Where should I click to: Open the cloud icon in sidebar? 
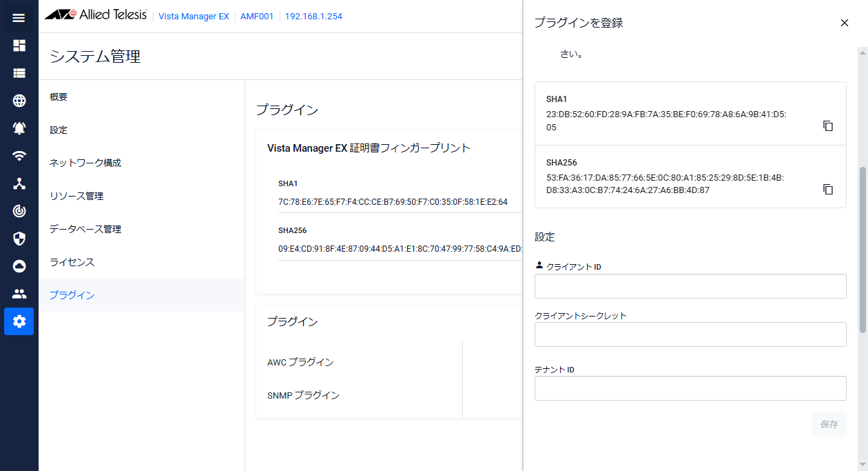pos(19,266)
